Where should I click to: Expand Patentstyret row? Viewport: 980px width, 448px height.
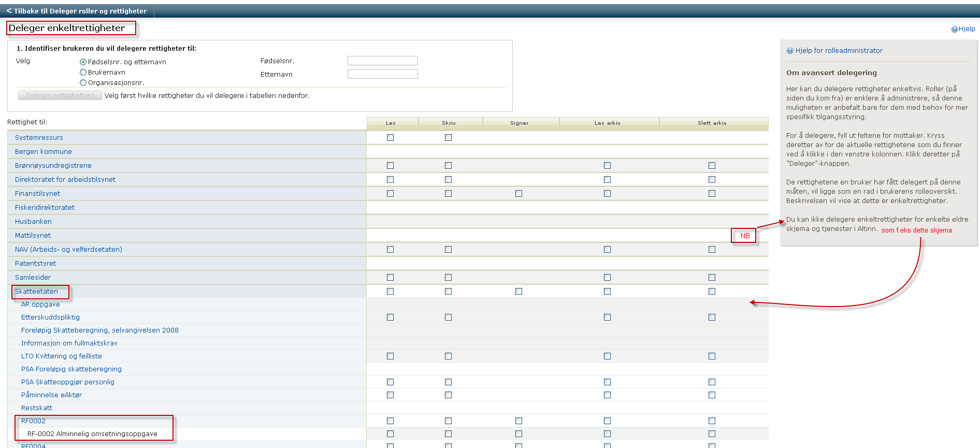(35, 263)
